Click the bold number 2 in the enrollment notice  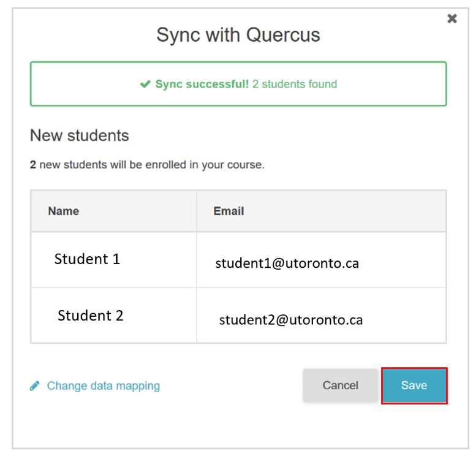pyautogui.click(x=33, y=165)
